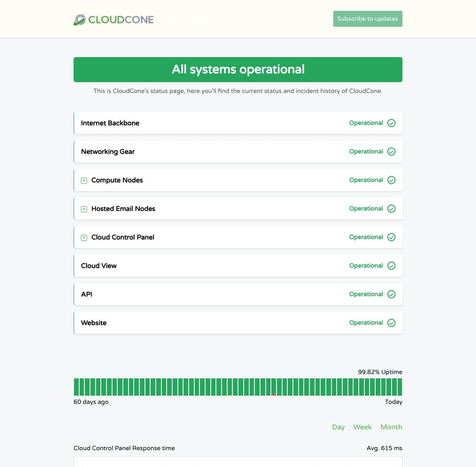Screen dimensions: 476x467
Task: Click the red incident bar in uptime history
Action: coord(273,387)
